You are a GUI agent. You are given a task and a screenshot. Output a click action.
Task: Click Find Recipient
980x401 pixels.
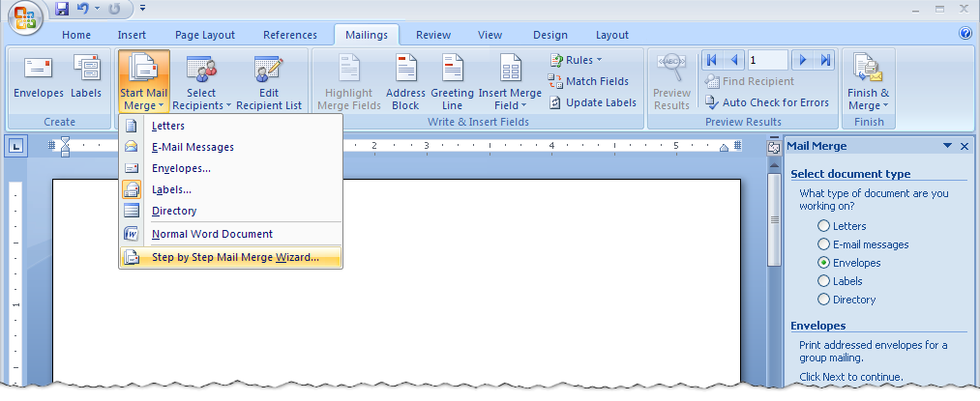pyautogui.click(x=750, y=81)
